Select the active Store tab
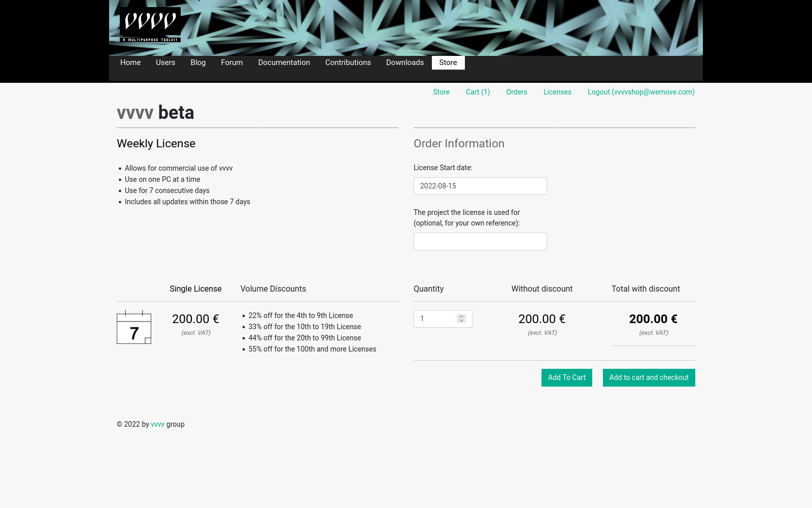 448,62
